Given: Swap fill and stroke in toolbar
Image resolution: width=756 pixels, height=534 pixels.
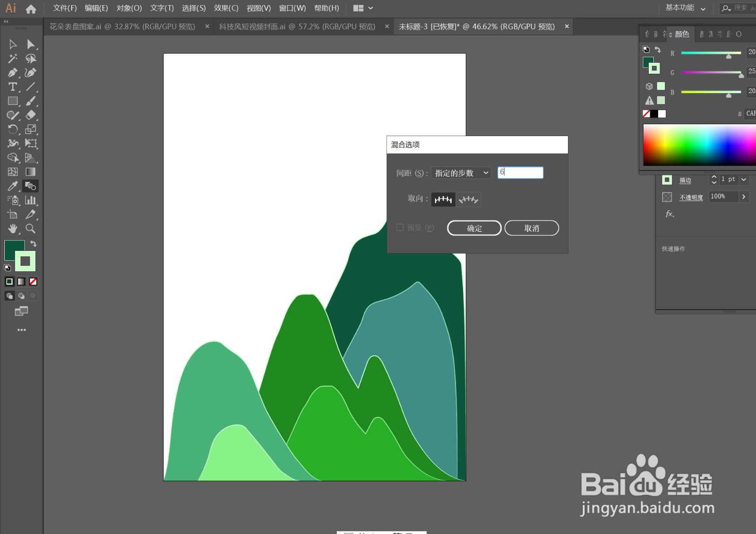Looking at the screenshot, I should coord(33,244).
